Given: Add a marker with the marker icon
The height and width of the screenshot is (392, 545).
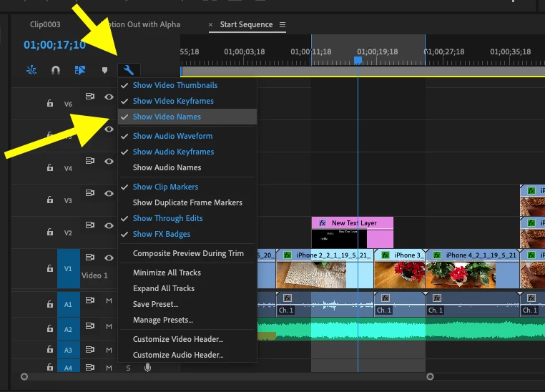Looking at the screenshot, I should click(104, 70).
